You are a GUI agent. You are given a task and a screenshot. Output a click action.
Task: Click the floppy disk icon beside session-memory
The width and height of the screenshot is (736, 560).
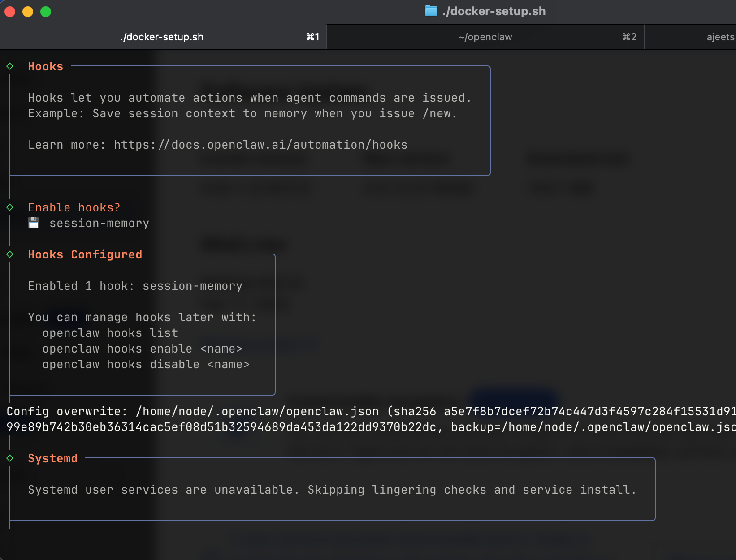pos(34,223)
